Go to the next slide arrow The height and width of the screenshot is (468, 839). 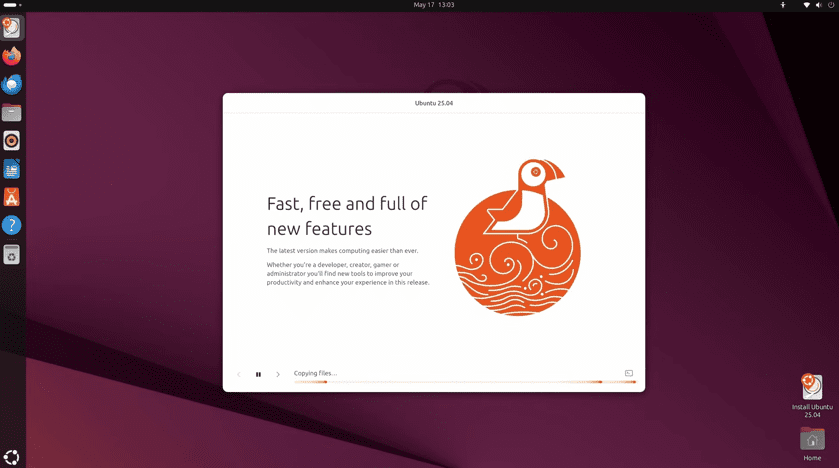pos(278,374)
